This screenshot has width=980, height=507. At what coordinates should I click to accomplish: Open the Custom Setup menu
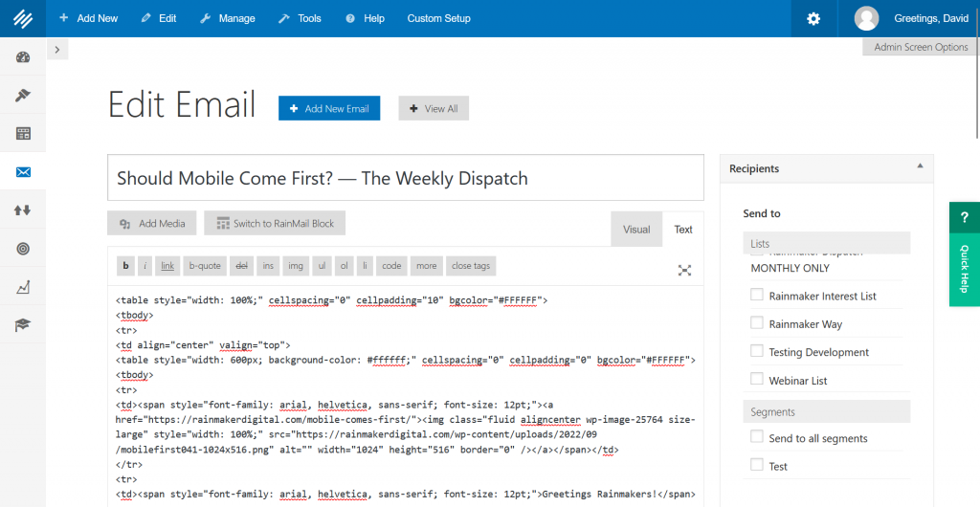pyautogui.click(x=438, y=19)
